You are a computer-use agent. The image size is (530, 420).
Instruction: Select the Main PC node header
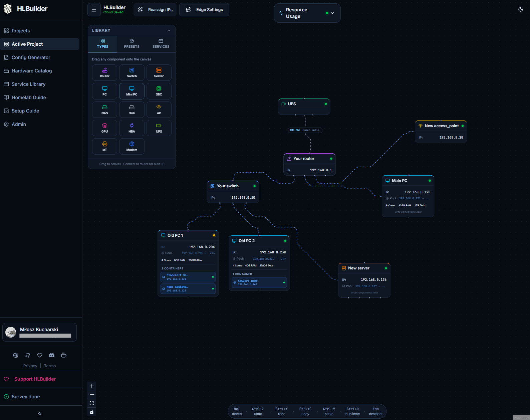[408, 181]
